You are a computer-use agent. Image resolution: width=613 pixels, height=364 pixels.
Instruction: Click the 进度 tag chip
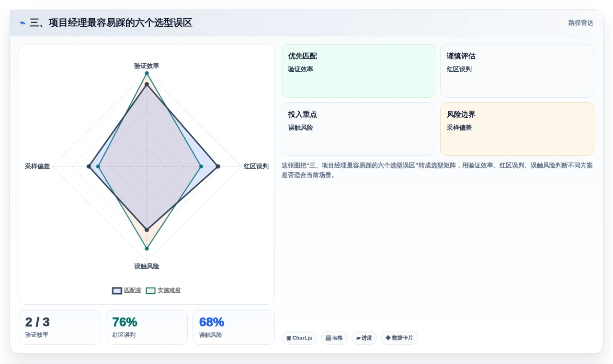[364, 338]
